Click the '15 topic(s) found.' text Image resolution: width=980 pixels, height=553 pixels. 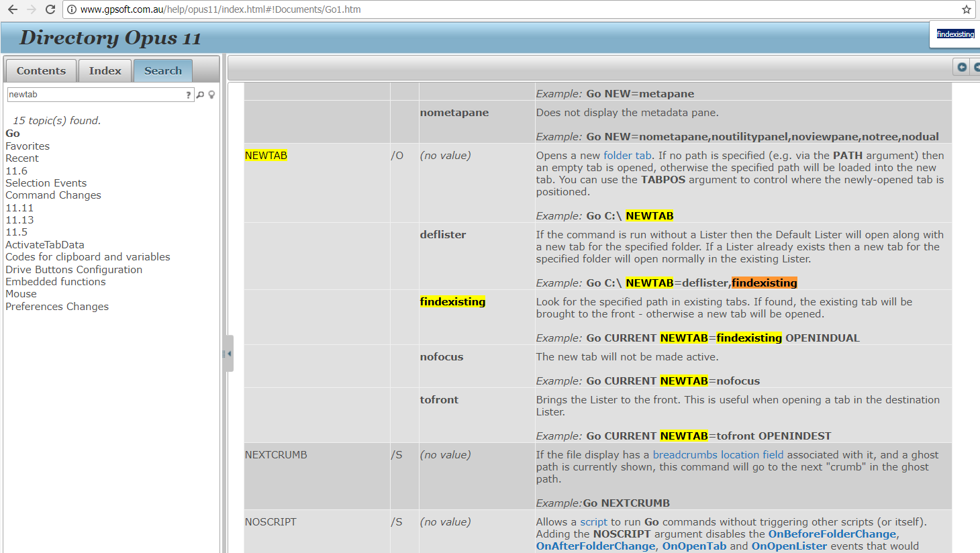[x=57, y=121]
